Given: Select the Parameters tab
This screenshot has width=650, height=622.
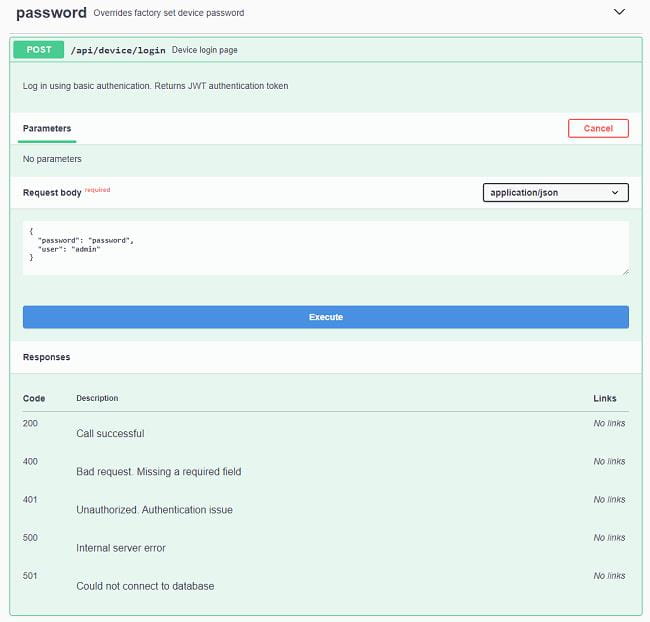Looking at the screenshot, I should tap(47, 129).
